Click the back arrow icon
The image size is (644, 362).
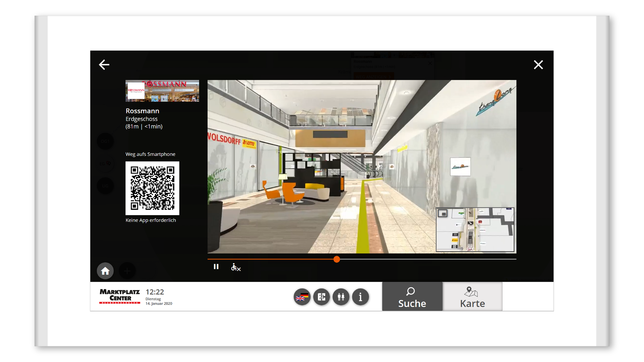(x=104, y=65)
